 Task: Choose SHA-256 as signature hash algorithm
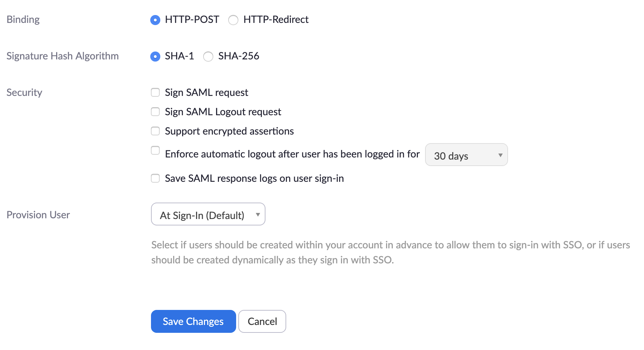pyautogui.click(x=208, y=57)
